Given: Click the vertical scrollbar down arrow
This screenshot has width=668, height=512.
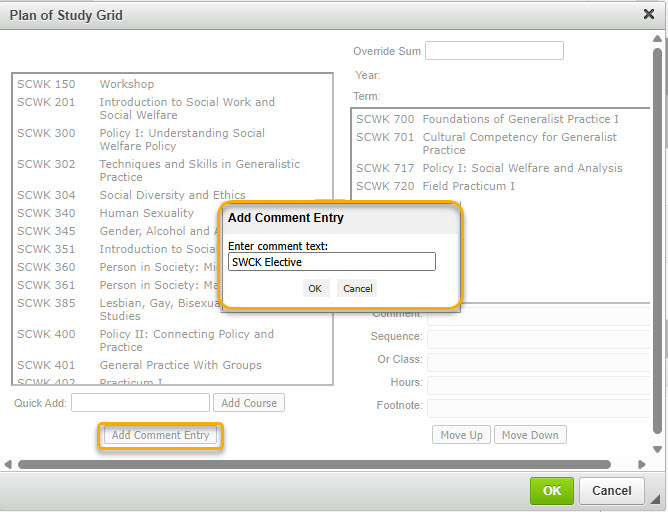Looking at the screenshot, I should pyautogui.click(x=657, y=449).
